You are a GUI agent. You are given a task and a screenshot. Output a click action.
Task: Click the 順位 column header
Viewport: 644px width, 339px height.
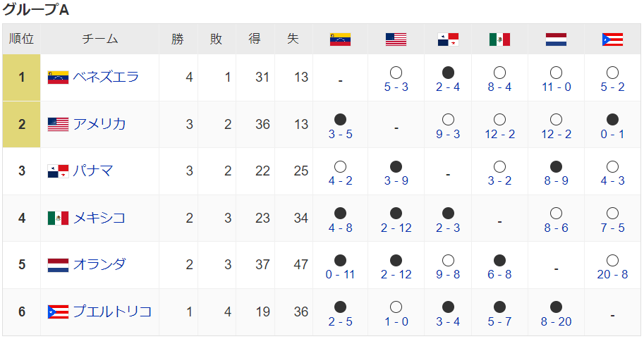[21, 39]
